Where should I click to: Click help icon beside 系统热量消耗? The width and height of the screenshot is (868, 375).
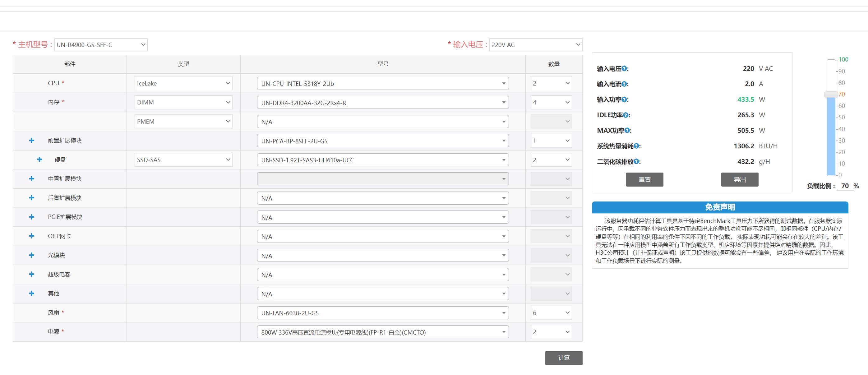click(x=636, y=146)
